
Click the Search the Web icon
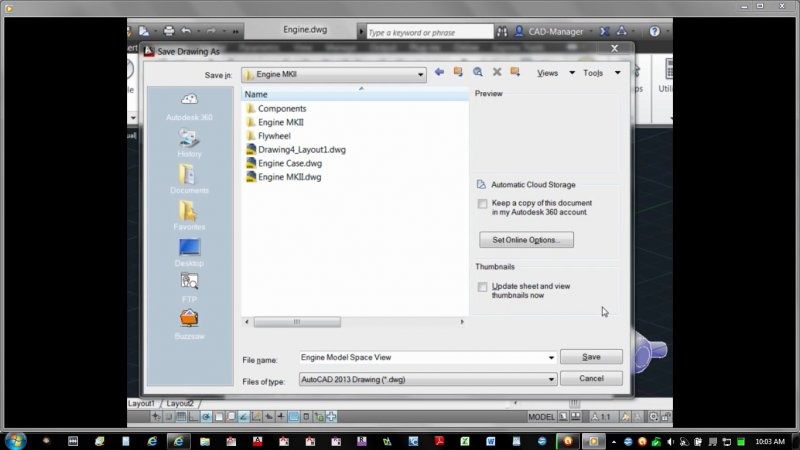click(478, 72)
